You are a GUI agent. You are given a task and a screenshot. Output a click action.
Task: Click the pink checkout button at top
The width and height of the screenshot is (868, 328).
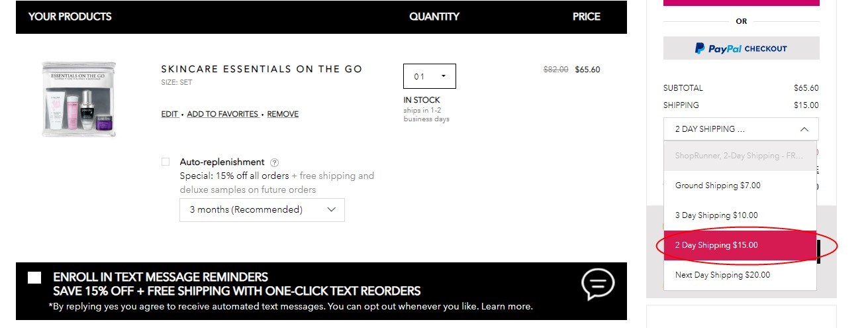(x=741, y=3)
